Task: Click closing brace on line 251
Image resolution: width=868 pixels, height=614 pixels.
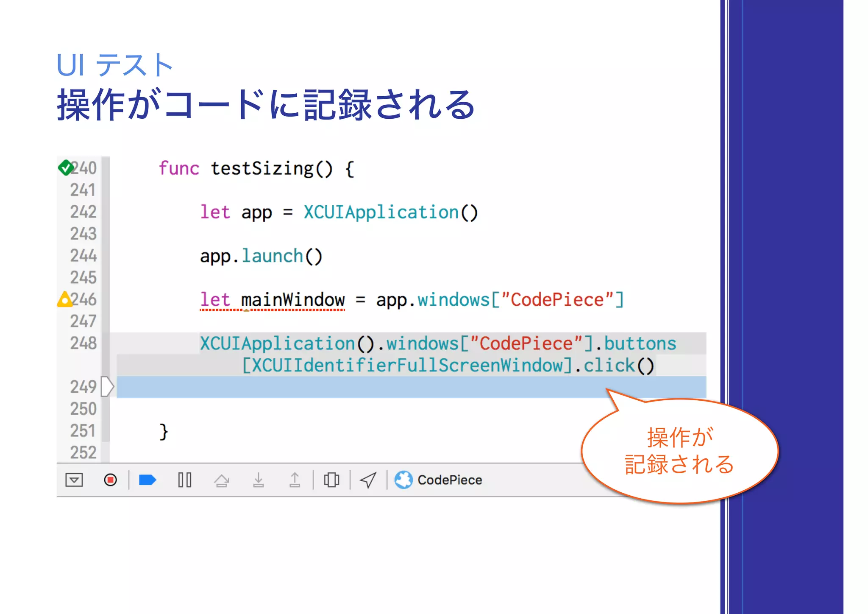Action: coord(164,432)
